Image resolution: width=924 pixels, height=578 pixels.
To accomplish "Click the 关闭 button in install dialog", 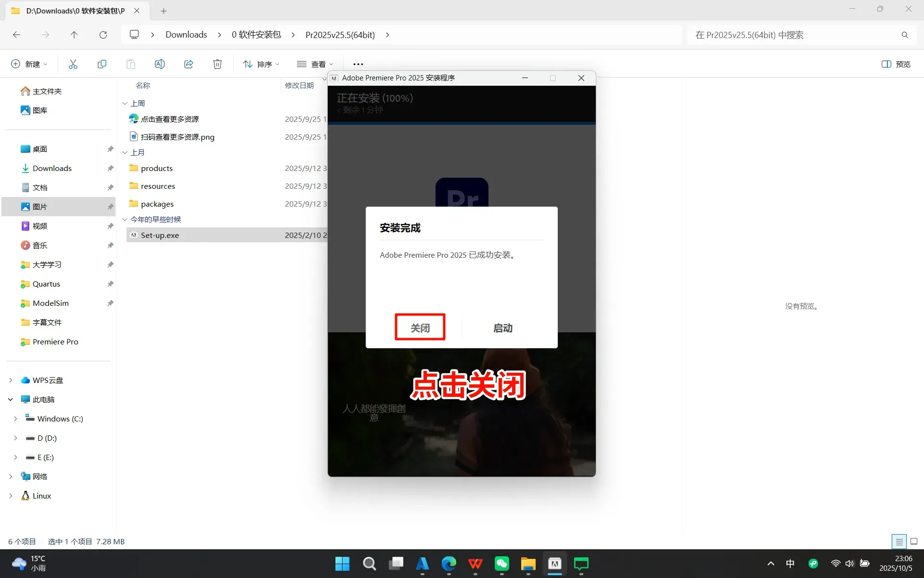I will point(420,328).
